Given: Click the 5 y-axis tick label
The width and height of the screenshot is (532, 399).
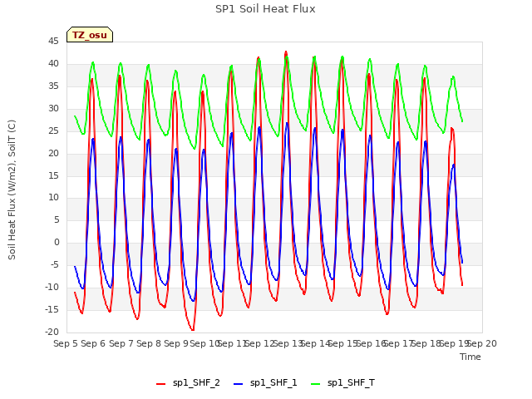Looking at the screenshot, I should (57, 220).
